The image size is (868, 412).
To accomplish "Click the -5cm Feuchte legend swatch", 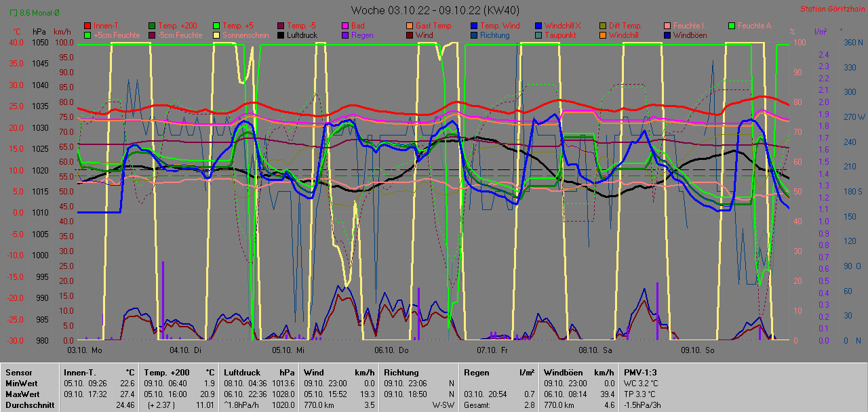I will (152, 35).
